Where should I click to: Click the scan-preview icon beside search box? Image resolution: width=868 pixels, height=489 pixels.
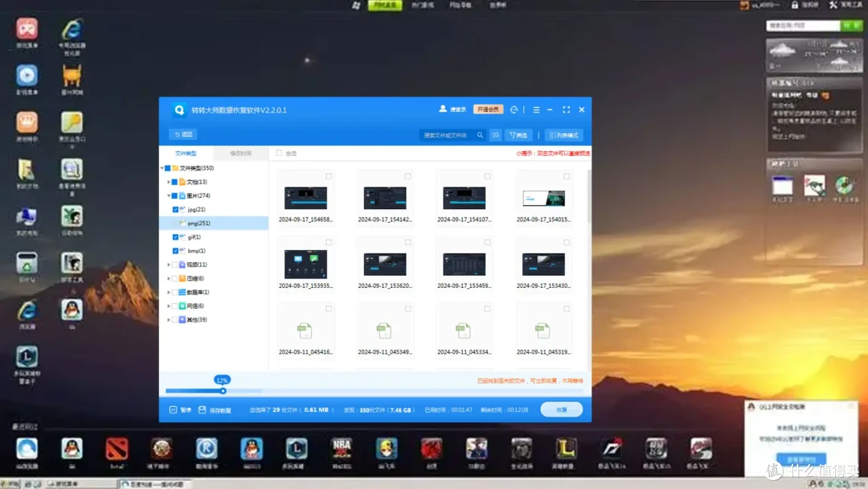click(x=495, y=135)
